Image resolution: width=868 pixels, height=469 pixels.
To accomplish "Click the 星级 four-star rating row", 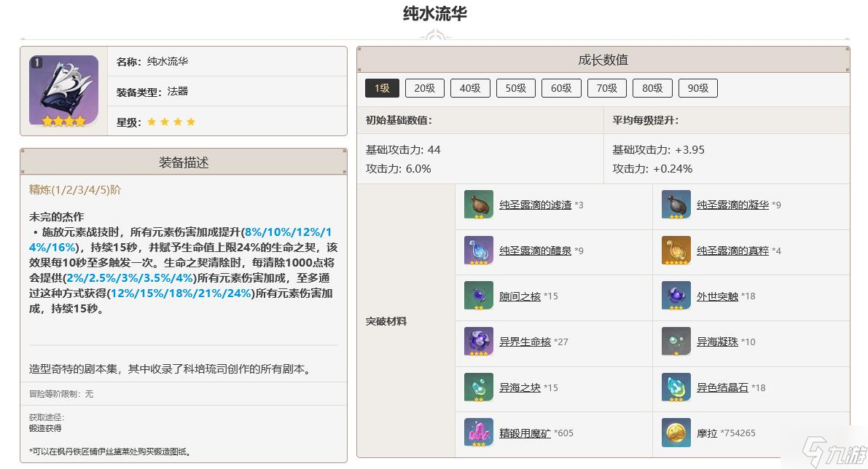I will (227, 122).
